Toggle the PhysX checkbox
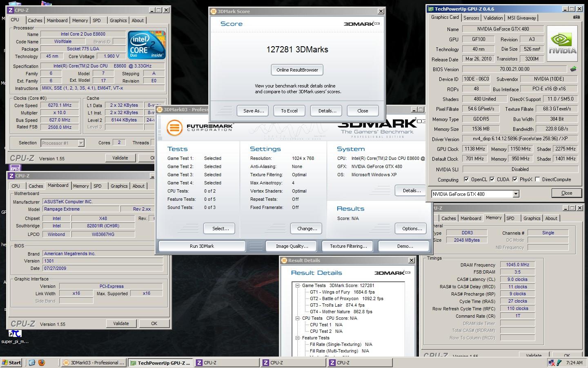Screen dimensions: 588x368 pyautogui.click(x=515, y=180)
